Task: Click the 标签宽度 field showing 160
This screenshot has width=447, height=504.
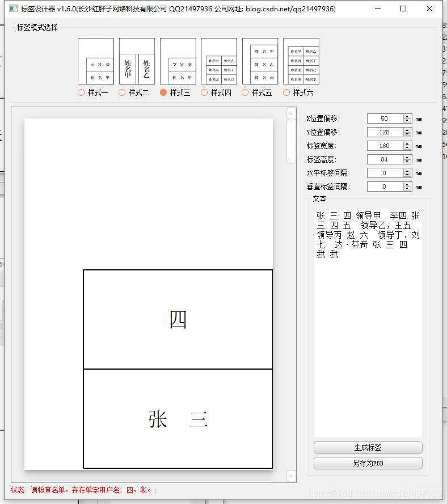Action: [385, 146]
